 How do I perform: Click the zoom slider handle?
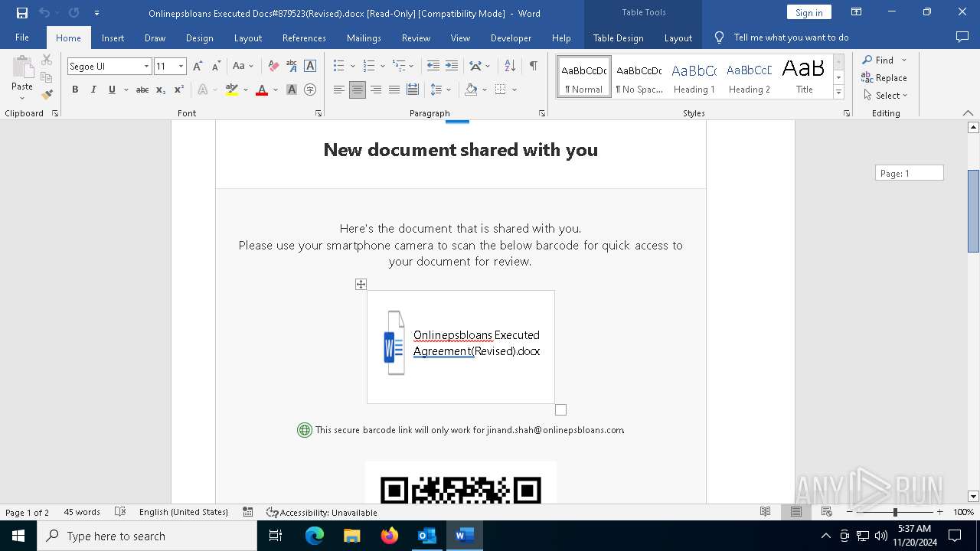pos(895,512)
